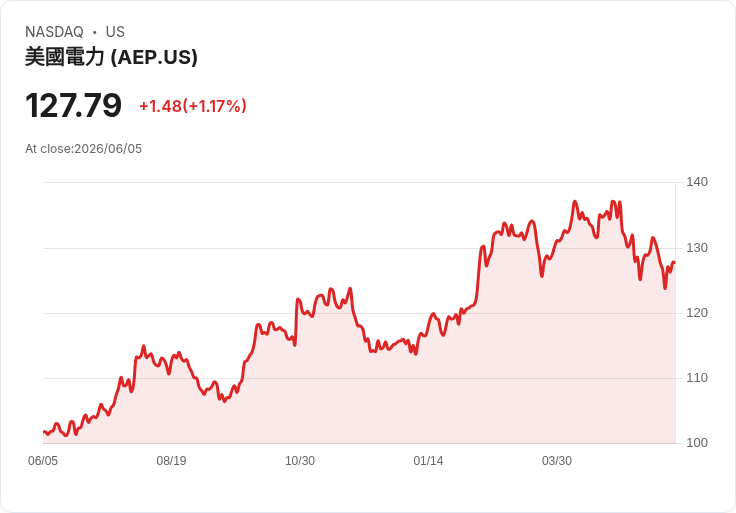Click the +1.48(+1.17%) price change
Screen dimensions: 736x513
tap(193, 106)
